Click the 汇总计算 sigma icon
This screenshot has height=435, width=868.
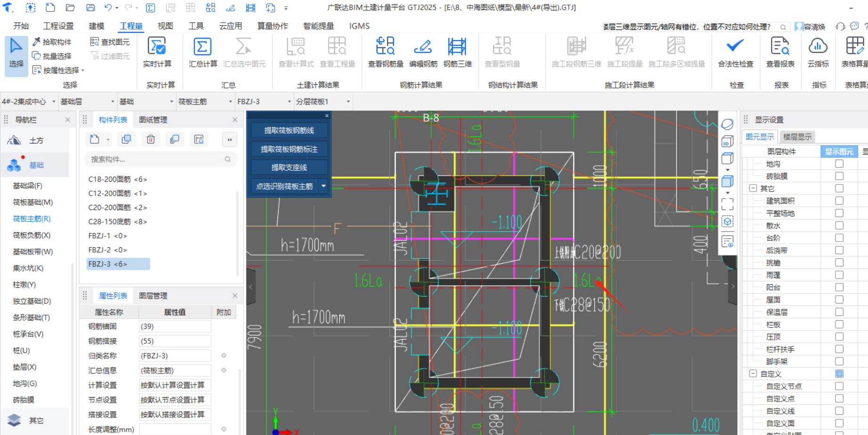[x=203, y=47]
